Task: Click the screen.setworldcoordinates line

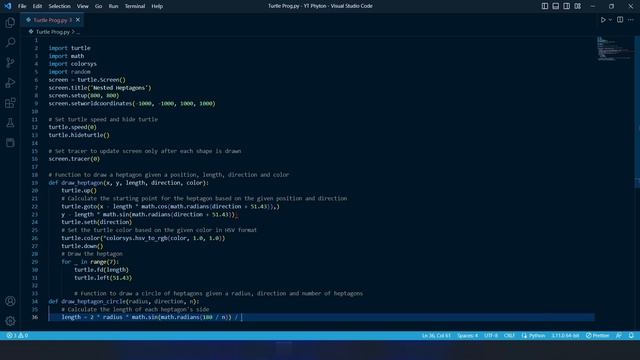Action: (132, 104)
